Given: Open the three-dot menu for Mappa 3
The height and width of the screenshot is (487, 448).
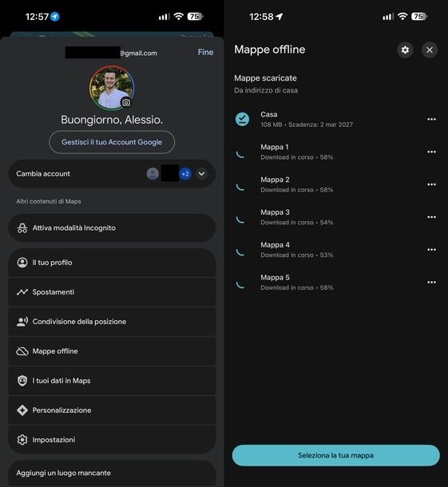Looking at the screenshot, I should [x=431, y=217].
